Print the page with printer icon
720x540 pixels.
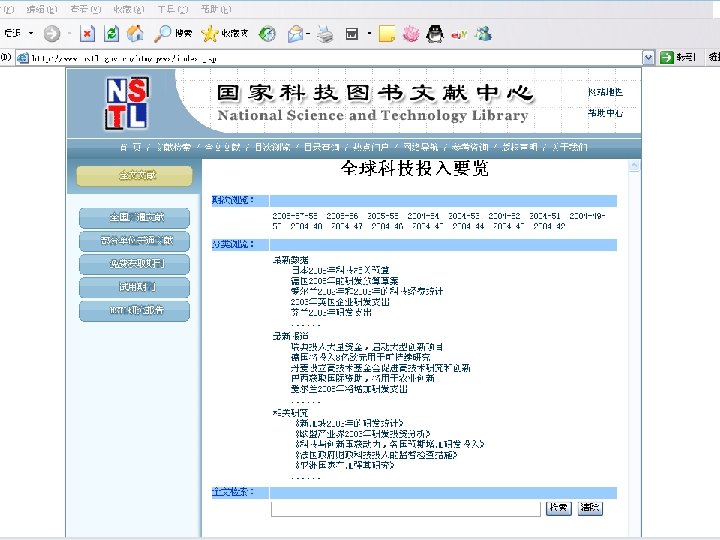(325, 34)
